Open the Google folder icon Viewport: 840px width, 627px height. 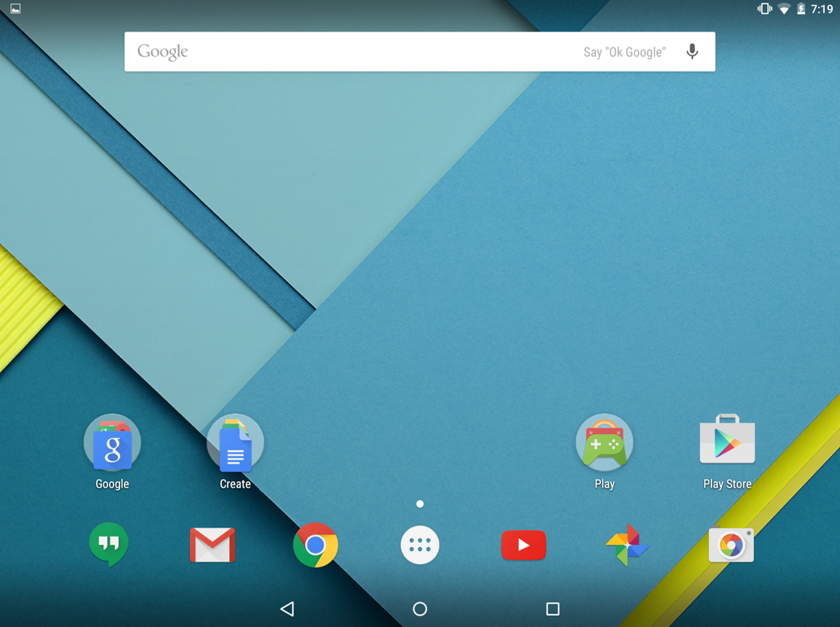(112, 442)
